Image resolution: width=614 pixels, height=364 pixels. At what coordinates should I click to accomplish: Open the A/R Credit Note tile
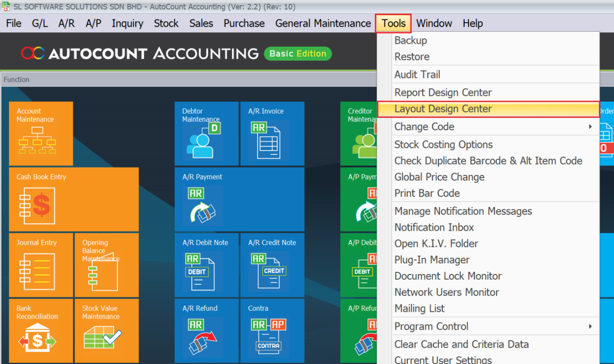pos(272,265)
